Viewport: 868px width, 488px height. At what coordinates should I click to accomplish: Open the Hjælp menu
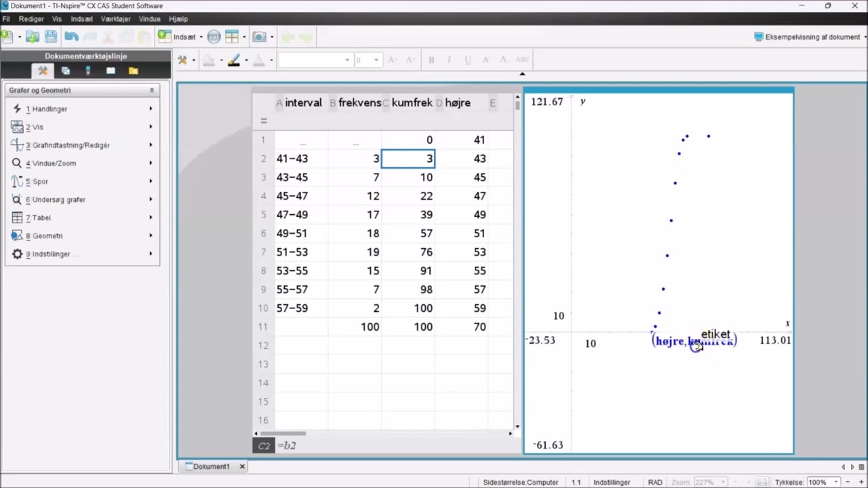(x=178, y=19)
